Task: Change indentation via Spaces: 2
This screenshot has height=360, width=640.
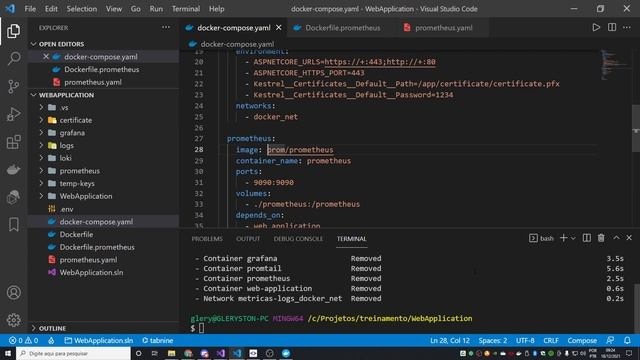Action: 493,340
